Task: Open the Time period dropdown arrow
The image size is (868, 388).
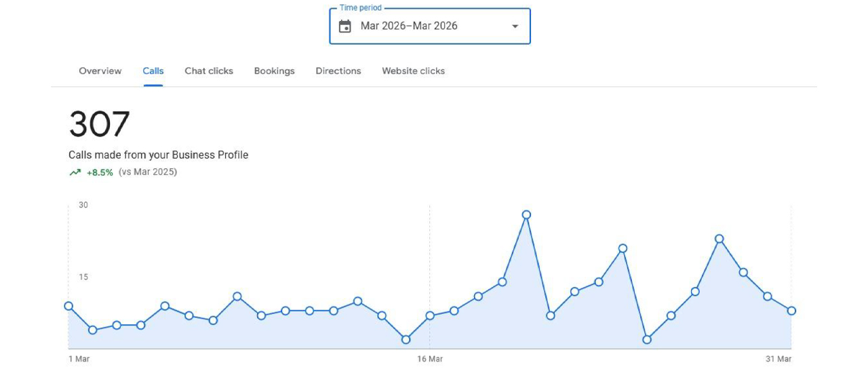Action: 515,26
